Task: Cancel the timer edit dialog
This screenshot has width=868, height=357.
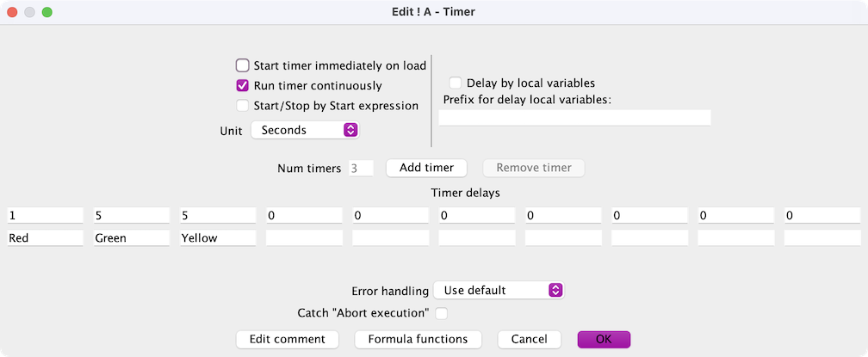Action: click(x=529, y=339)
